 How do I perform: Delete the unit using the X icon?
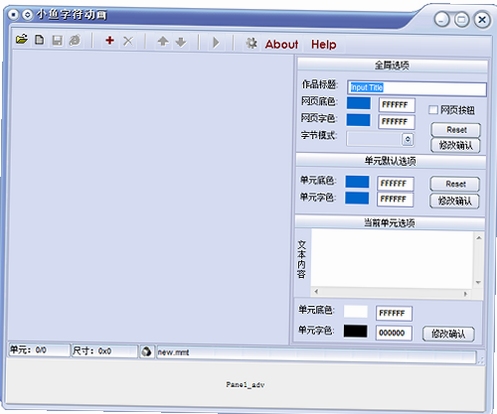tap(128, 41)
